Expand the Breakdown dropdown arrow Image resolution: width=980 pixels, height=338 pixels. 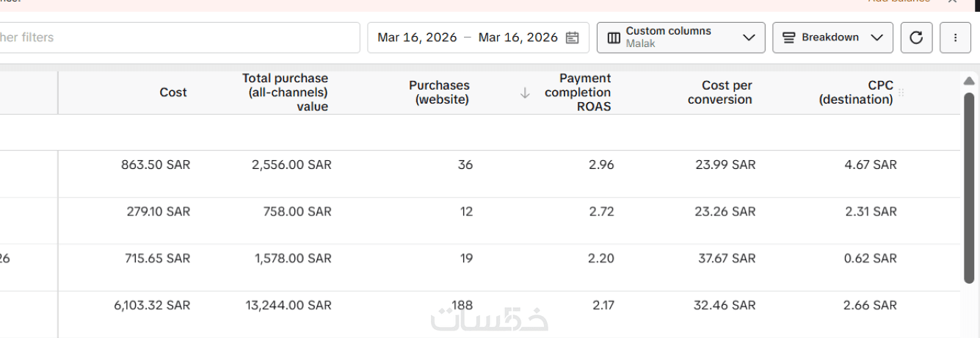(876, 37)
